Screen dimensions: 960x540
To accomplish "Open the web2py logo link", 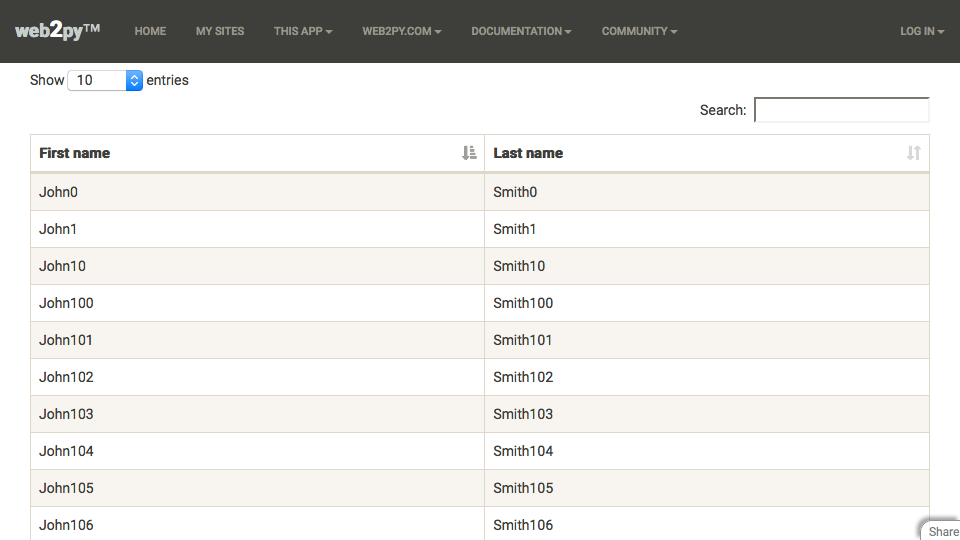I will (x=58, y=31).
